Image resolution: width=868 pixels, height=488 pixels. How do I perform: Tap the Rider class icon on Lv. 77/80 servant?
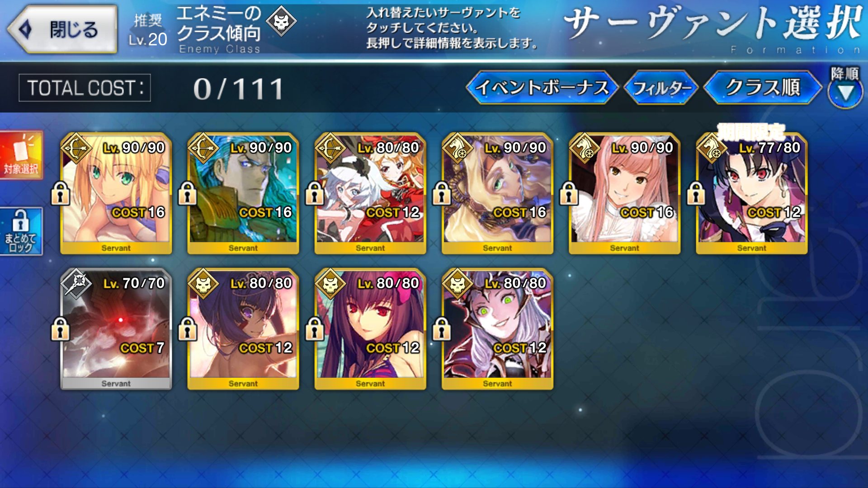click(712, 148)
